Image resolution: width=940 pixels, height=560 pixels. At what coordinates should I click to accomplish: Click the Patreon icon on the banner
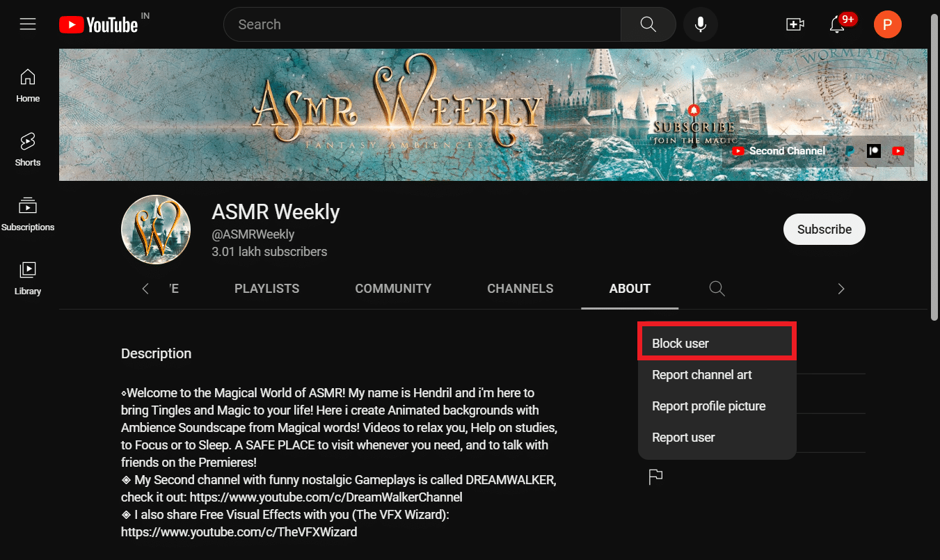click(873, 150)
